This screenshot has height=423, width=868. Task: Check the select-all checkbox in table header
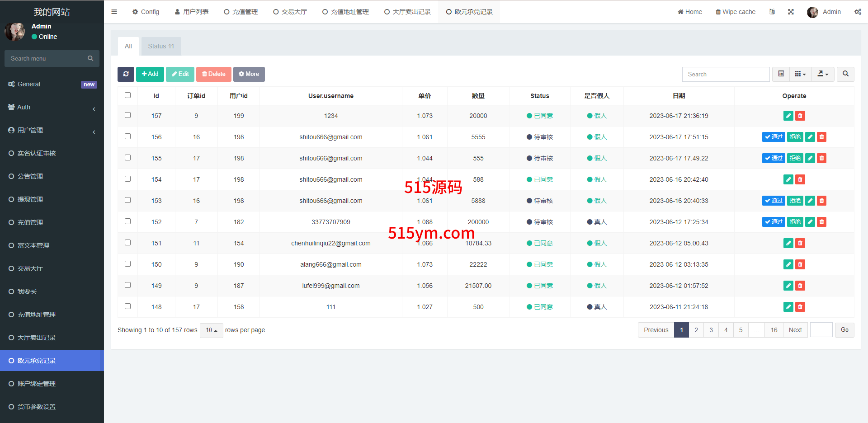pos(127,95)
